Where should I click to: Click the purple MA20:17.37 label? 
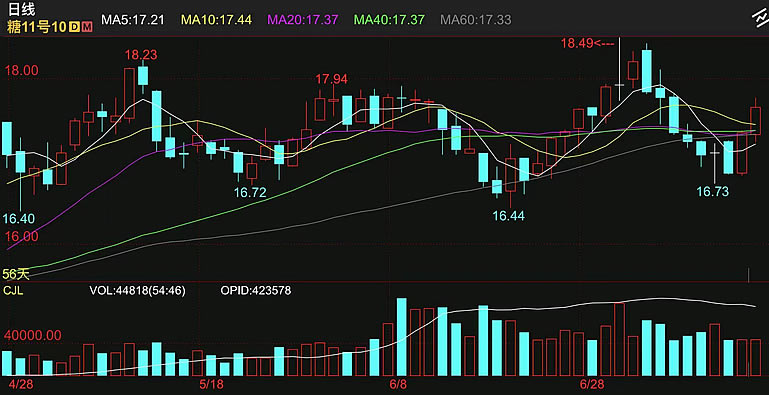click(x=303, y=20)
